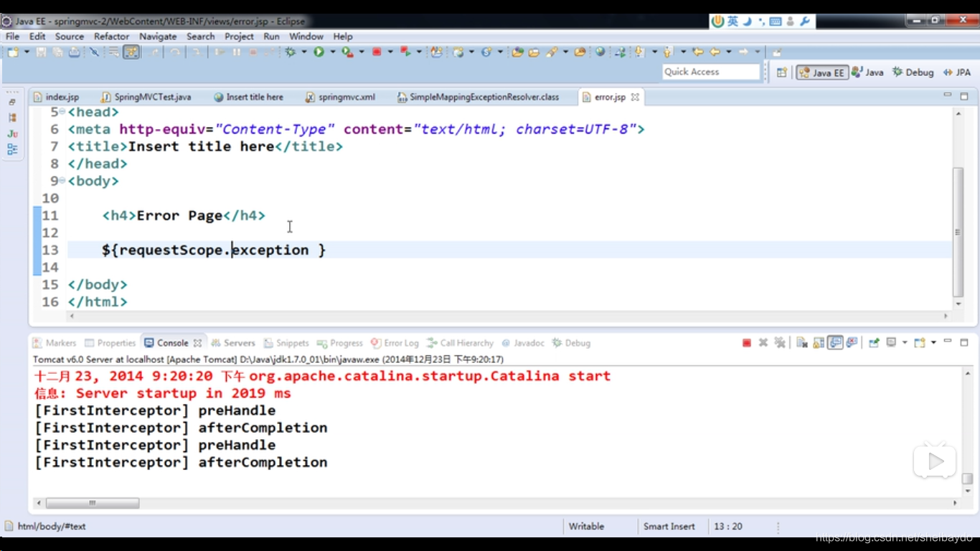Click the Save icon in the toolbar
This screenshot has width=980, height=551.
pos(41,52)
